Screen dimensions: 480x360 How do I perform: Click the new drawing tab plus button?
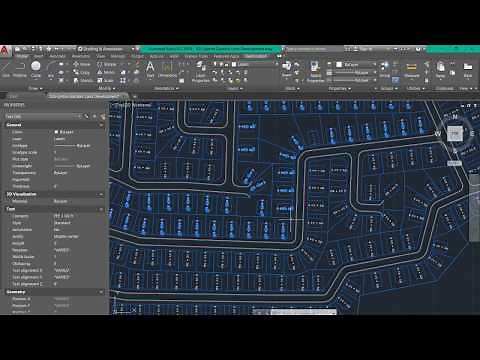[134, 96]
